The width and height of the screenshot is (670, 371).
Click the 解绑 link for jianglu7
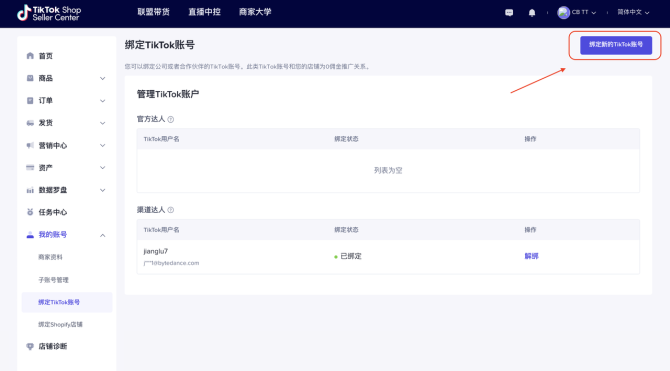click(532, 256)
